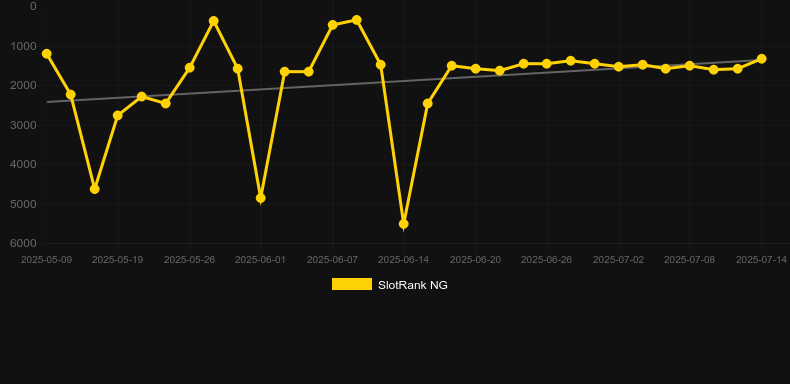Click the 2025-06-07 x-axis label
Image resolution: width=790 pixels, height=384 pixels.
(x=333, y=260)
